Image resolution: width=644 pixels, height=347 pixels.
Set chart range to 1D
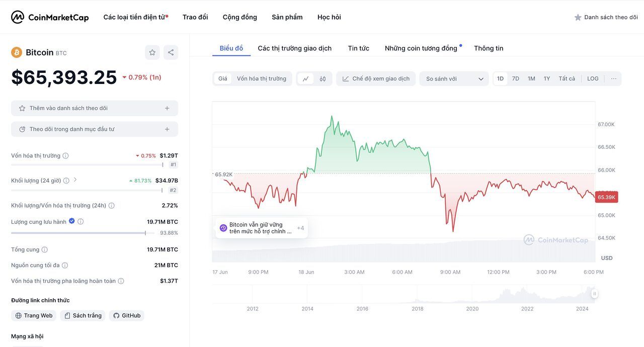click(x=500, y=79)
